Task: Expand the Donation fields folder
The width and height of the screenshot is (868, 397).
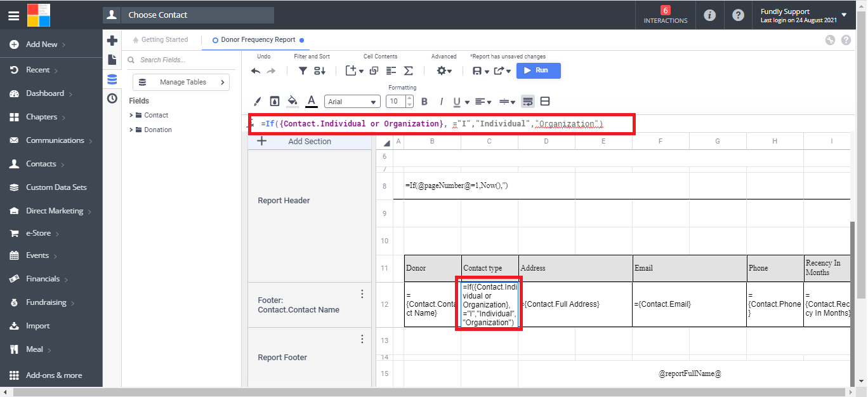Action: coord(131,130)
